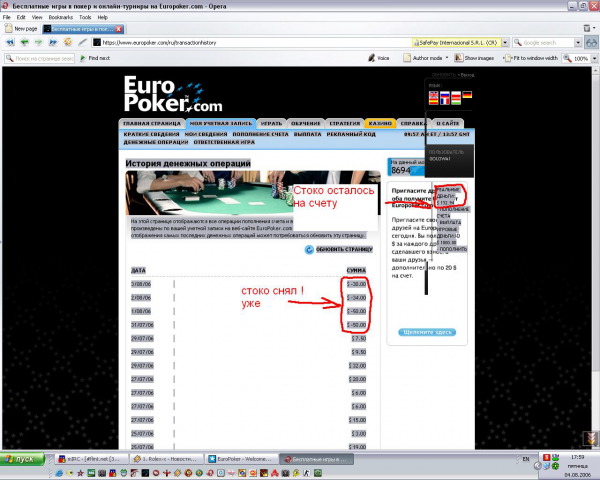This screenshot has height=480, width=600.
Task: Close the Europoker browser tab
Action: pos(119,29)
